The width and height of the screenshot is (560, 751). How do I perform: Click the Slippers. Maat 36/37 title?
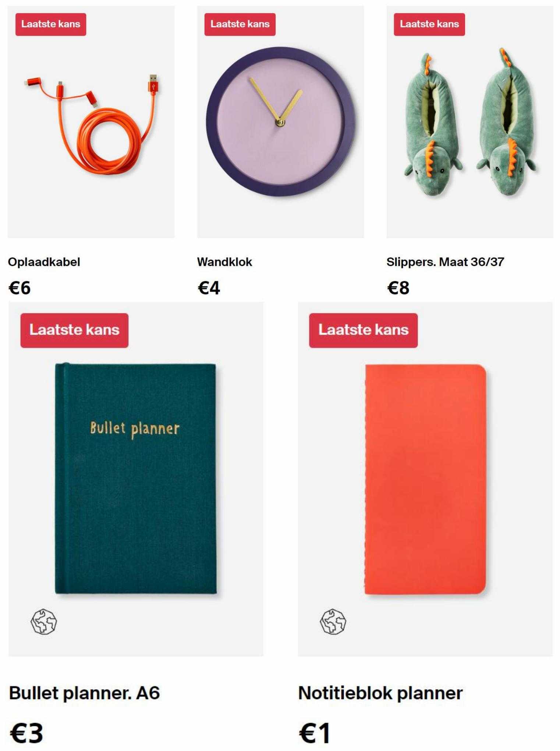tap(445, 262)
